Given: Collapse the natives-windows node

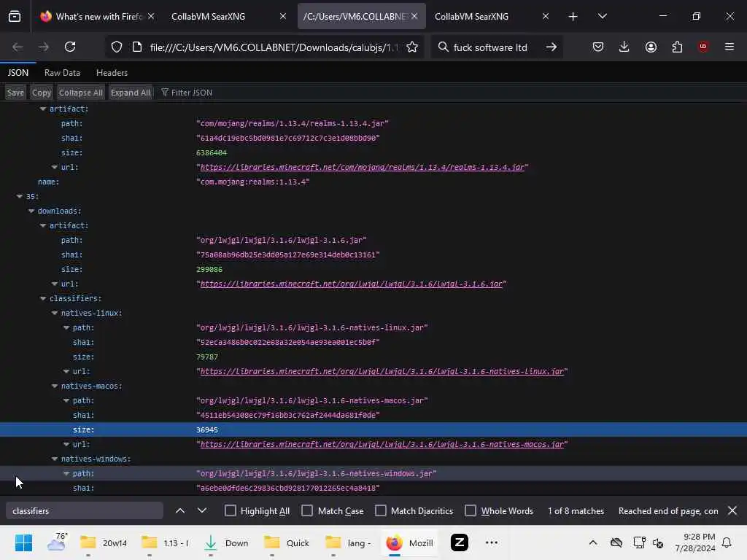Looking at the screenshot, I should click(55, 459).
